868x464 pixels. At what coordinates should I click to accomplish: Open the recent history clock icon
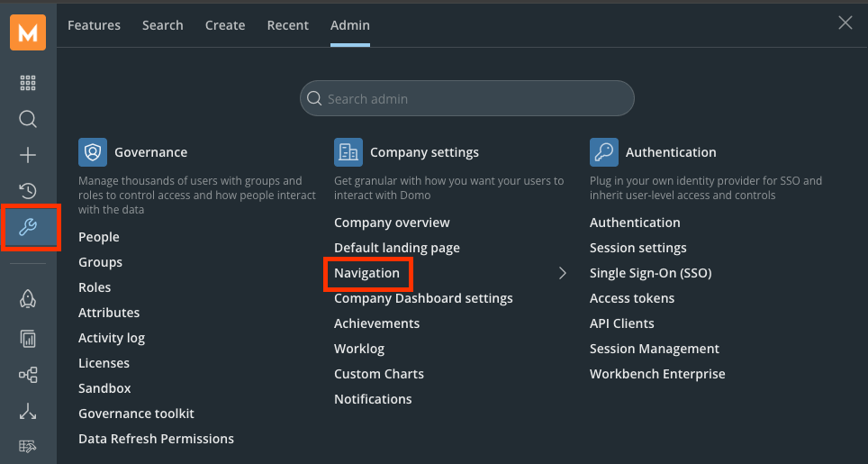[x=28, y=191]
